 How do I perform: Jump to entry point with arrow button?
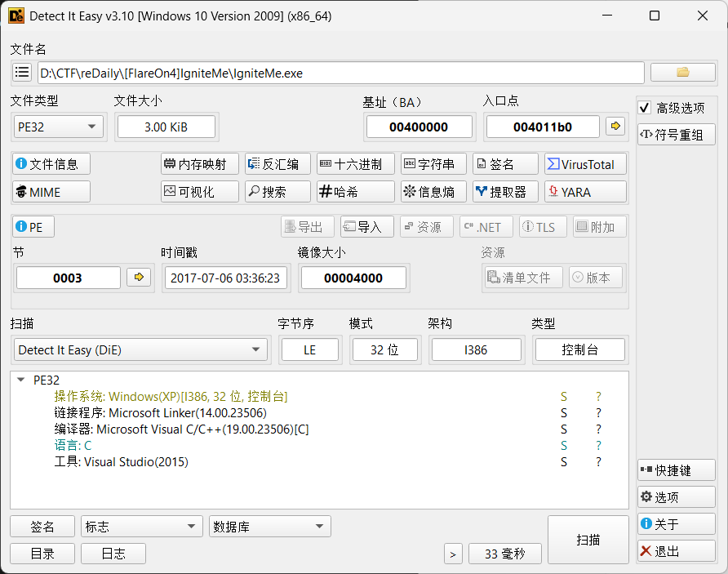[615, 127]
